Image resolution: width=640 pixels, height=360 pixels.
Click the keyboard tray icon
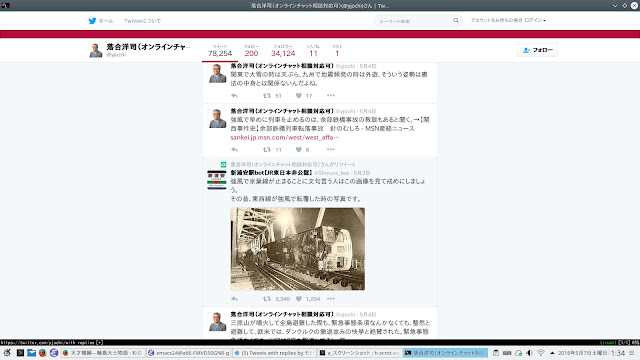click(x=507, y=353)
